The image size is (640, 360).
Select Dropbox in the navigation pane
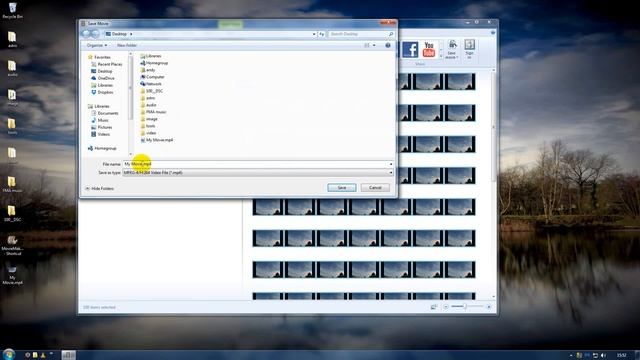tap(102, 92)
